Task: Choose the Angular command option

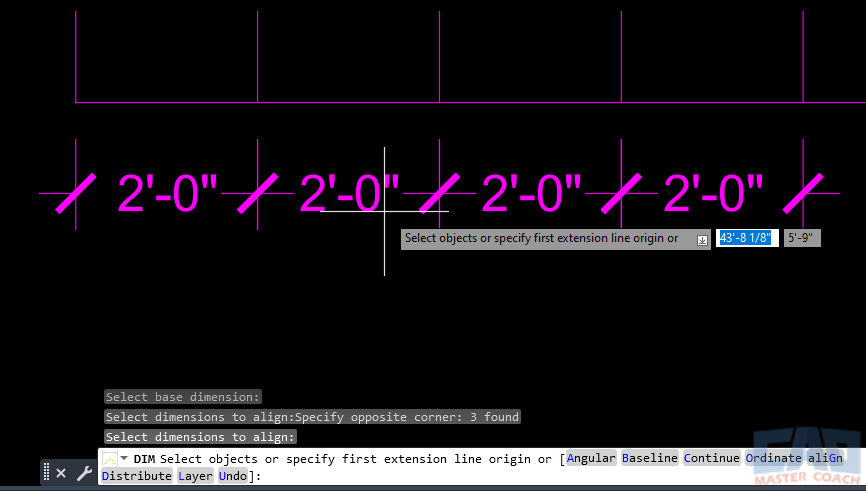Action: (591, 458)
